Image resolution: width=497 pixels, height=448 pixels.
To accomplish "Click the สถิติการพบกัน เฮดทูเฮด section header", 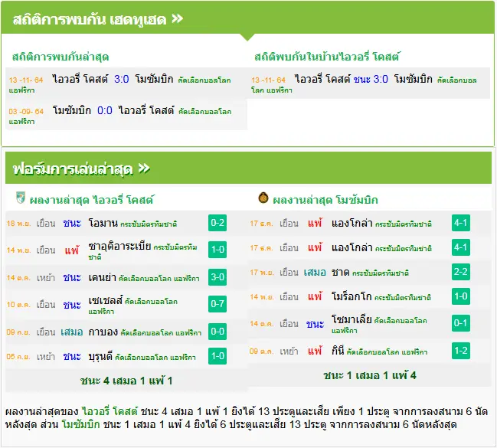I will pyautogui.click(x=90, y=19).
